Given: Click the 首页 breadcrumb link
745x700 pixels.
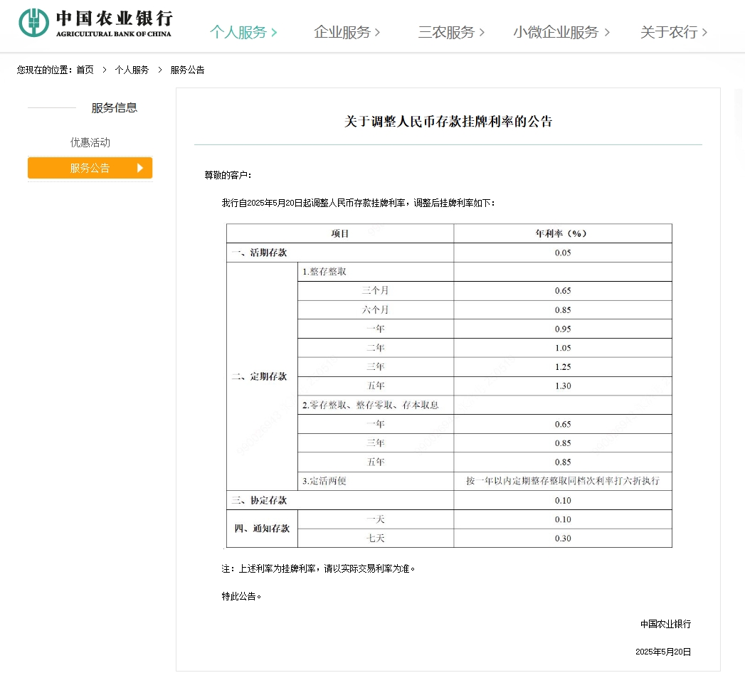Looking at the screenshot, I should pyautogui.click(x=85, y=70).
